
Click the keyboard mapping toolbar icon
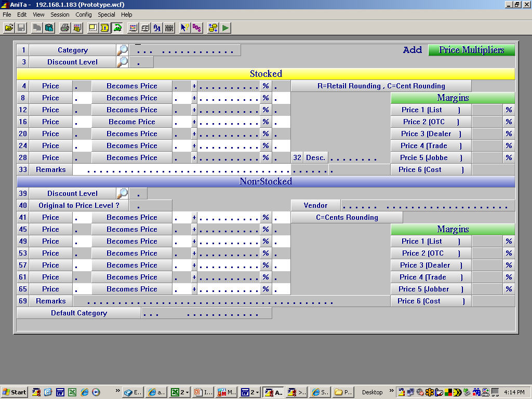pos(169,28)
